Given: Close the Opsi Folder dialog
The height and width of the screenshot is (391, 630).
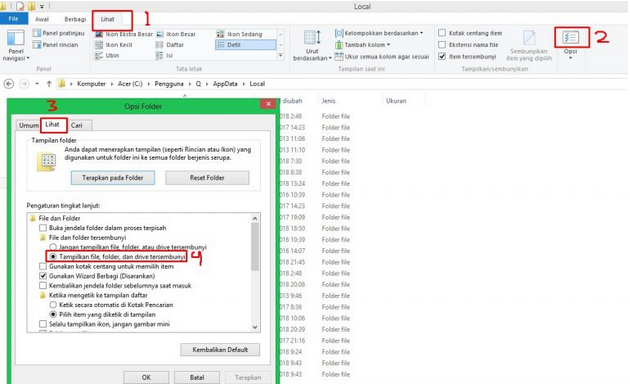Looking at the screenshot, I should tap(268, 104).
